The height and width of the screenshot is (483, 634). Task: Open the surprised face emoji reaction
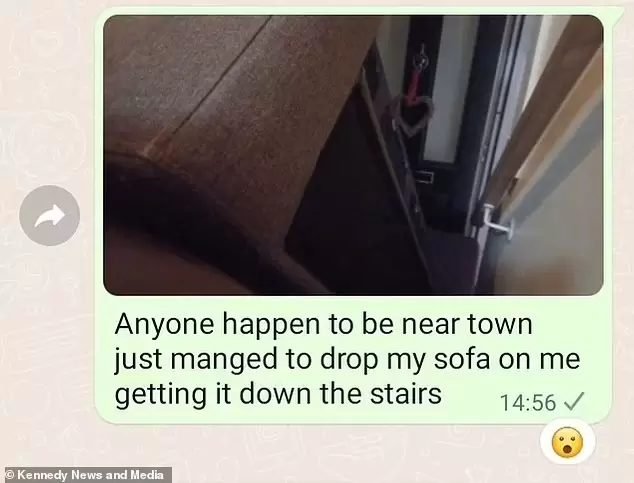click(567, 442)
